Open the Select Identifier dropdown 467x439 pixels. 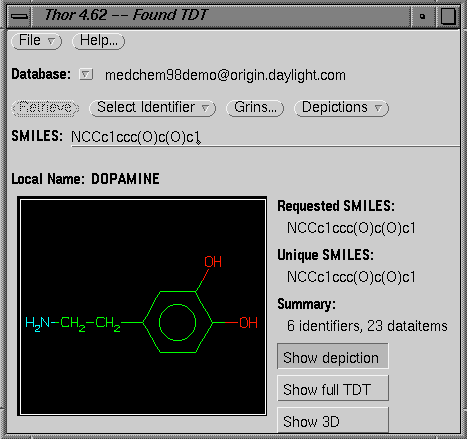[153, 108]
